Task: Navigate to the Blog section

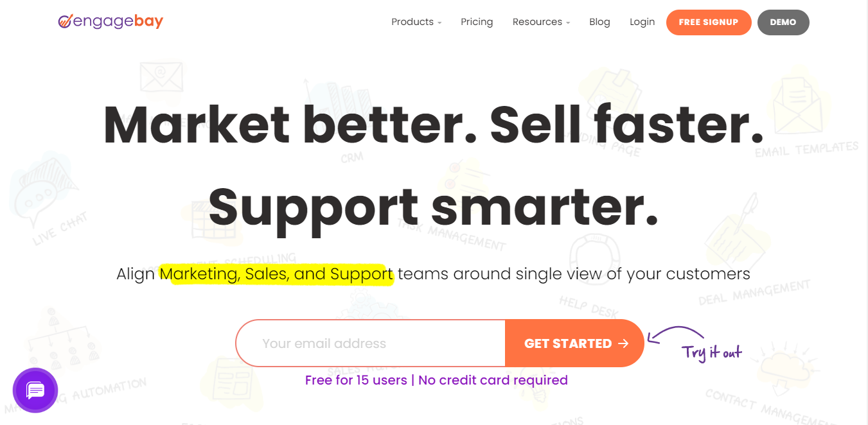Action: coord(599,21)
